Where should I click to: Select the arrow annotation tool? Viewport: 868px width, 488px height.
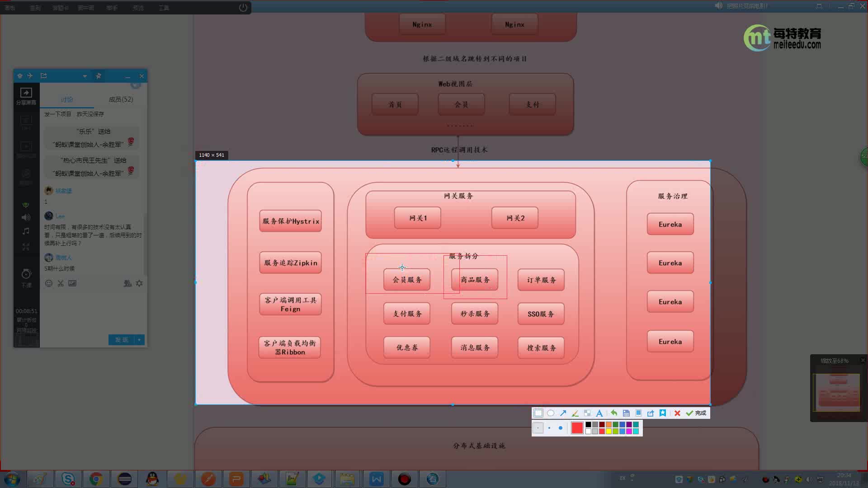pyautogui.click(x=563, y=413)
